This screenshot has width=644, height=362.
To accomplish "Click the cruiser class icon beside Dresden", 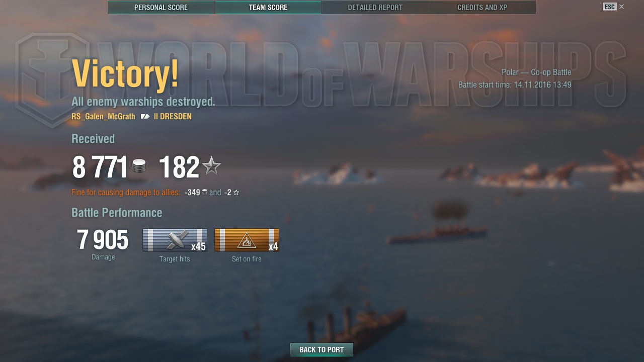I will click(145, 117).
